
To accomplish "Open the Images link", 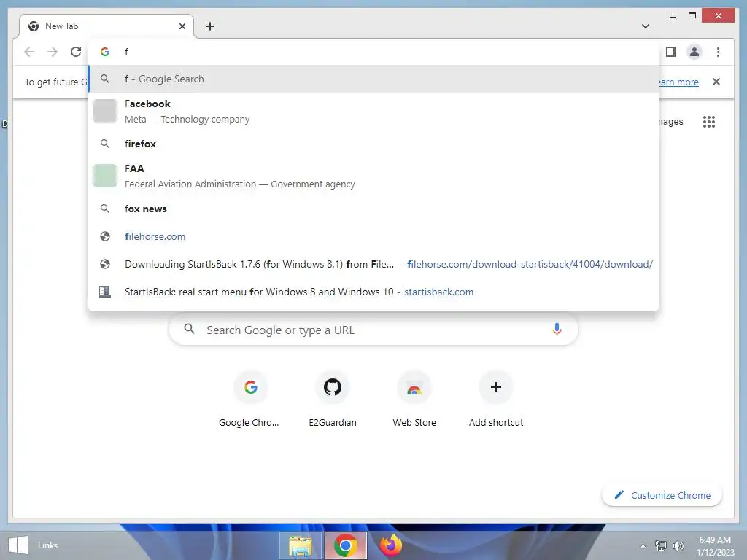I will pos(671,122).
